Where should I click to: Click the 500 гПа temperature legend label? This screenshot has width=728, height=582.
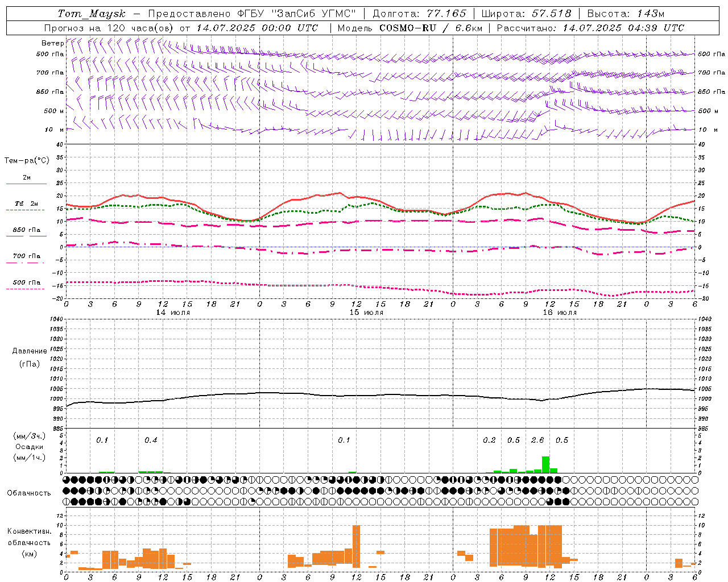tap(27, 282)
